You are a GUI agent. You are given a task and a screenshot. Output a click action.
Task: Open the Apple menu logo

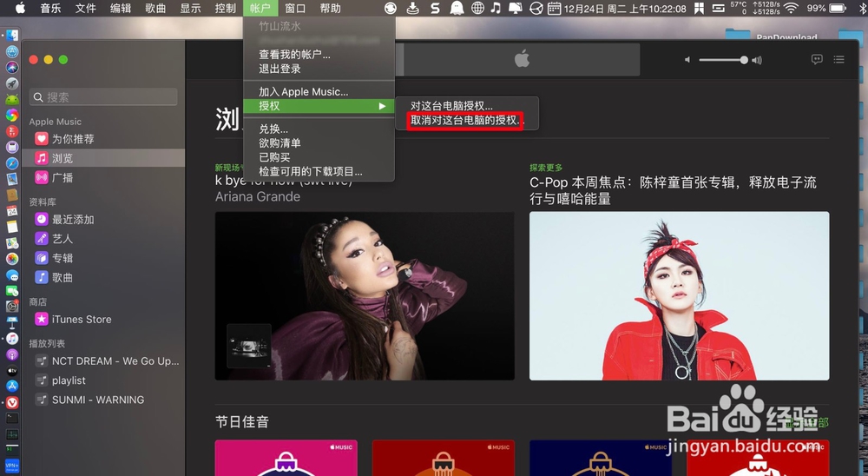click(20, 8)
